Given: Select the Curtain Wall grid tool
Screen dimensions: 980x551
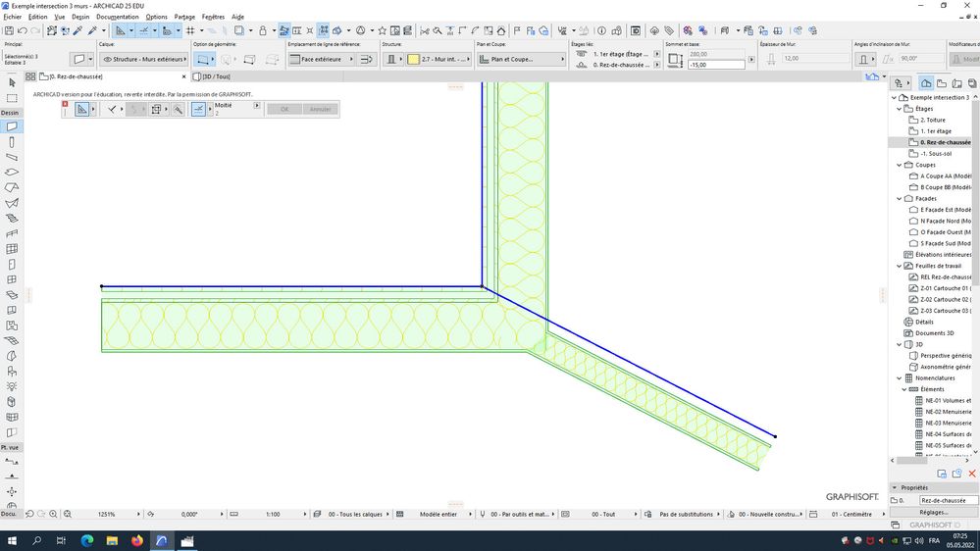Looking at the screenshot, I should (x=12, y=249).
